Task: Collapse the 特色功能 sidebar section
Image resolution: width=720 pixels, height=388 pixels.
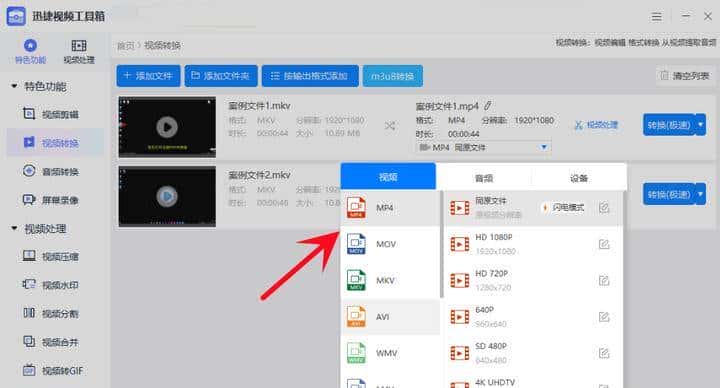Action: click(14, 86)
